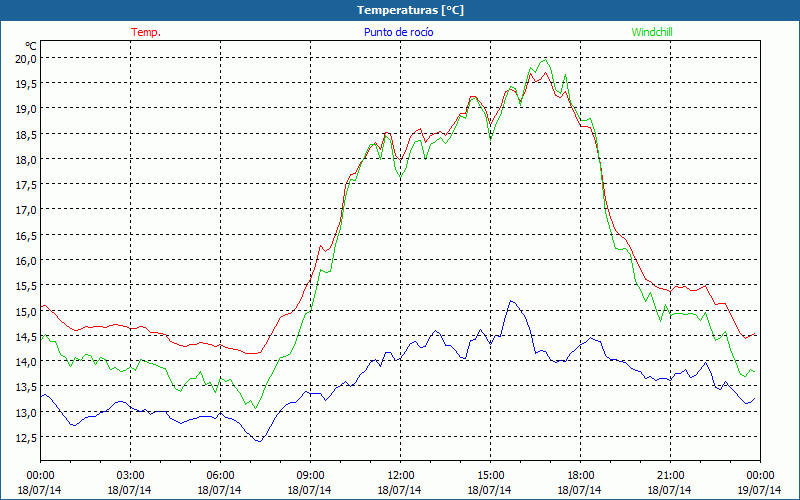800x500 pixels.
Task: Click the '18,0' y-axis value
Action: 26,159
